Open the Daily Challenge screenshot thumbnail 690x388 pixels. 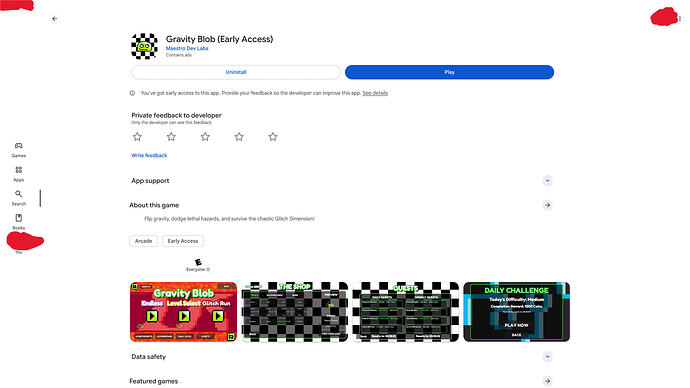tap(517, 312)
